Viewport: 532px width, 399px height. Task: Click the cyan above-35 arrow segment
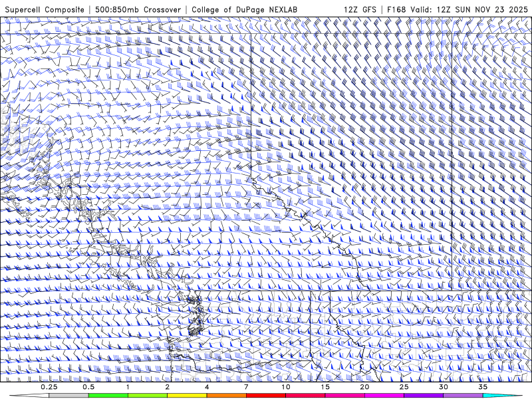[502, 396]
